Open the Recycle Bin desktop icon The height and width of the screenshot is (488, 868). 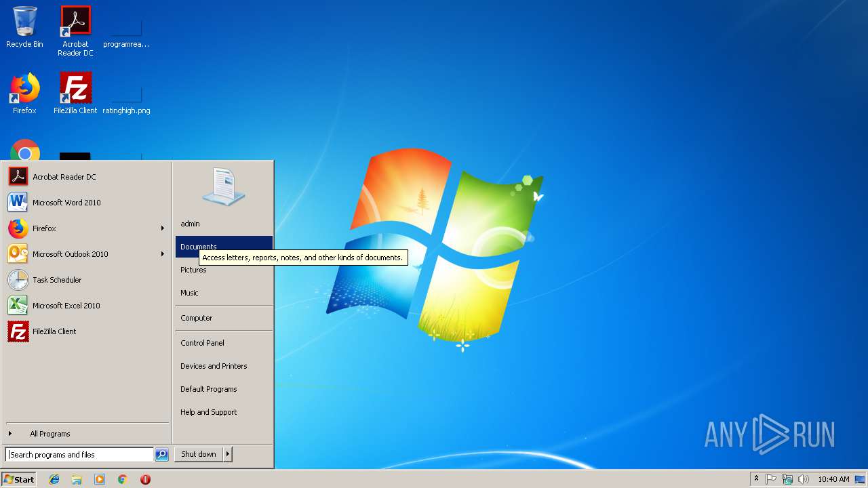point(24,27)
